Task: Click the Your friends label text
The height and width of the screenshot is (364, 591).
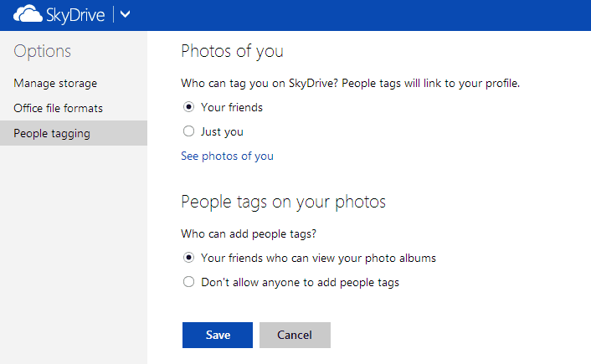Action: 232,107
